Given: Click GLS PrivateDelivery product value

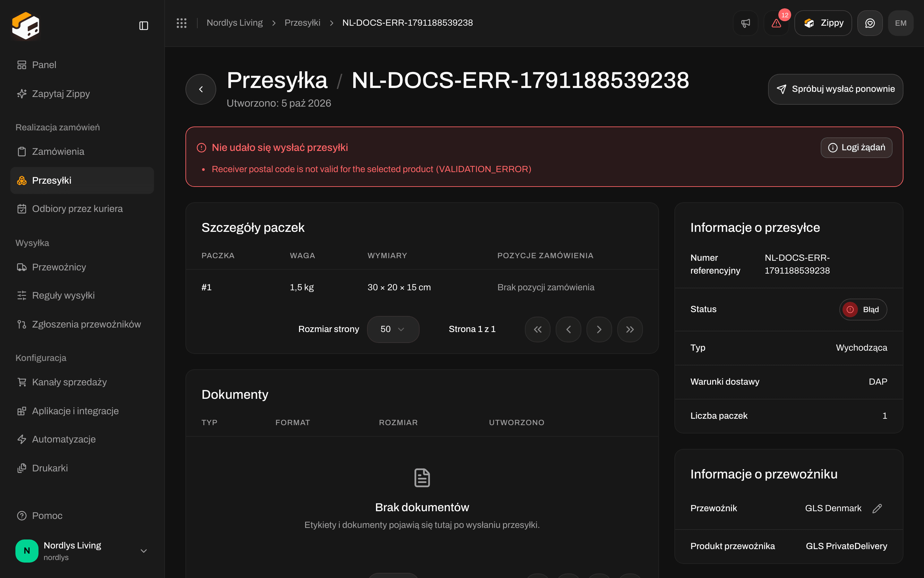Looking at the screenshot, I should click(x=846, y=546).
